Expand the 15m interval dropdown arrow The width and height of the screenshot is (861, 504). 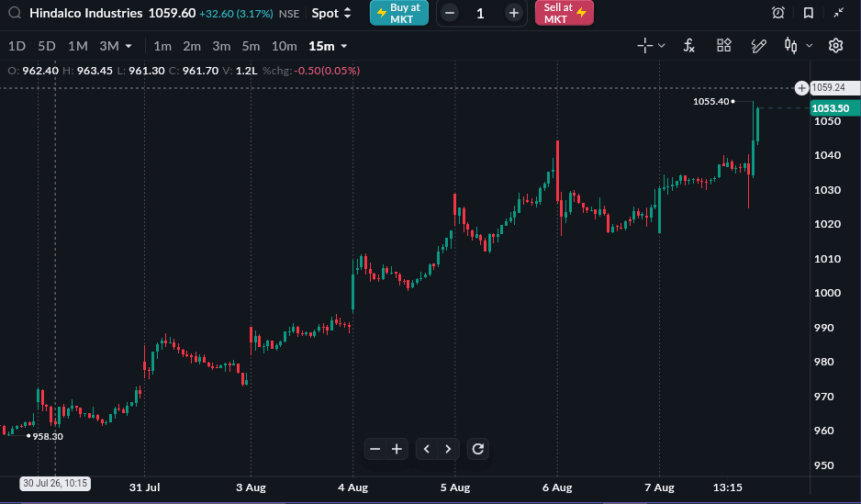click(x=344, y=46)
